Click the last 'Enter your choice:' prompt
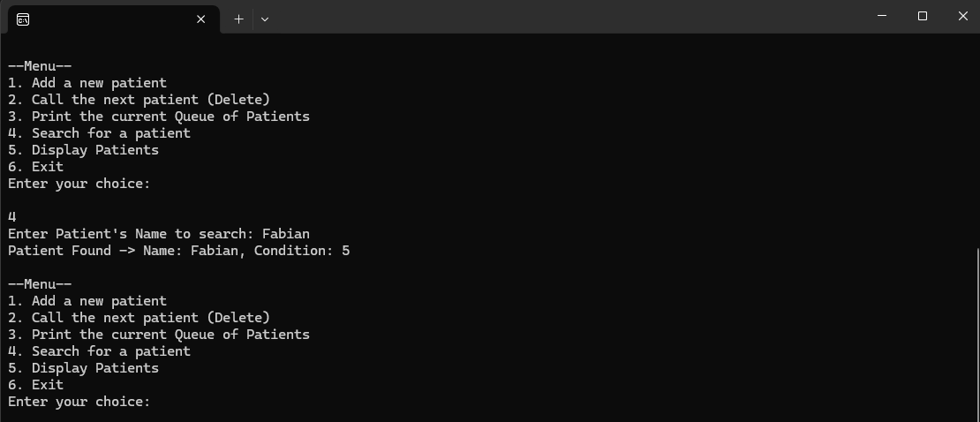This screenshot has height=422, width=980. coord(79,402)
